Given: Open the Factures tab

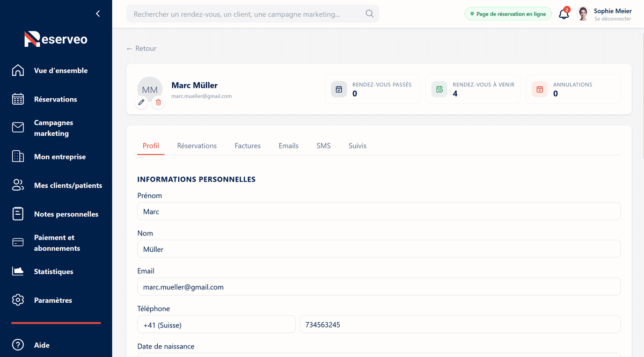Looking at the screenshot, I should click(247, 145).
